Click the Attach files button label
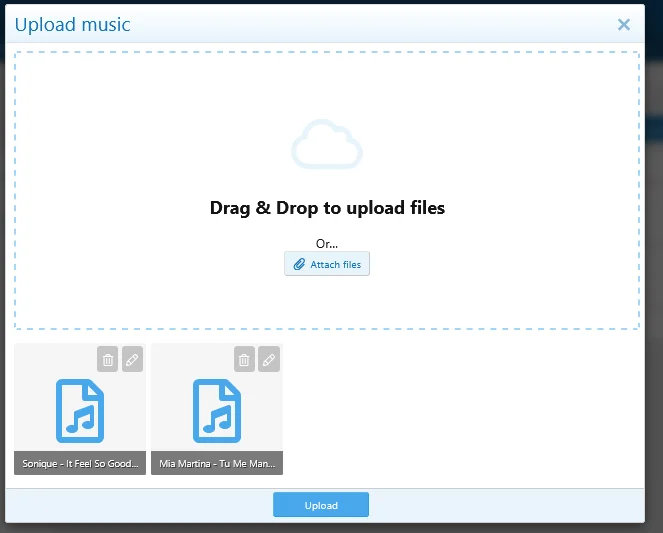Viewport: 663px width, 533px height. click(336, 265)
